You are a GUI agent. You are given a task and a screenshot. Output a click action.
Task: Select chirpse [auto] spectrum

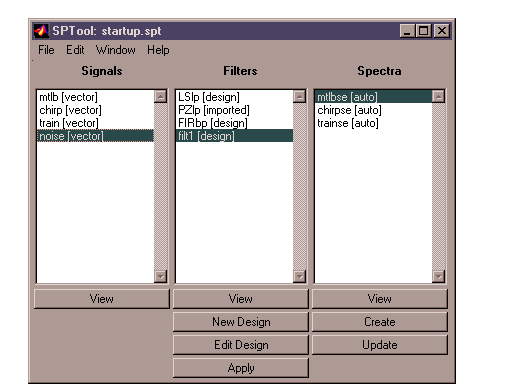click(x=373, y=110)
